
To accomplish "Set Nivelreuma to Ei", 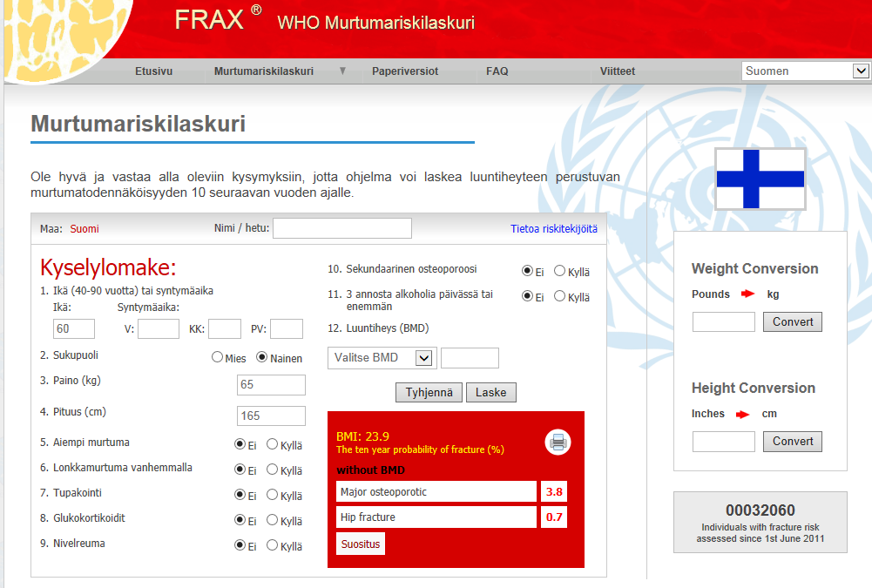I will point(240,545).
